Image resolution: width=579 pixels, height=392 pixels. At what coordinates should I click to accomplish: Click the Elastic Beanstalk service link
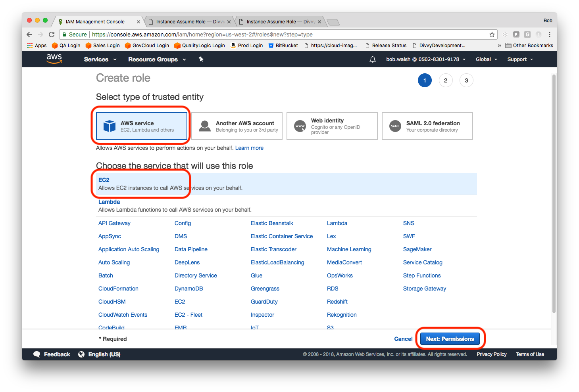(272, 223)
